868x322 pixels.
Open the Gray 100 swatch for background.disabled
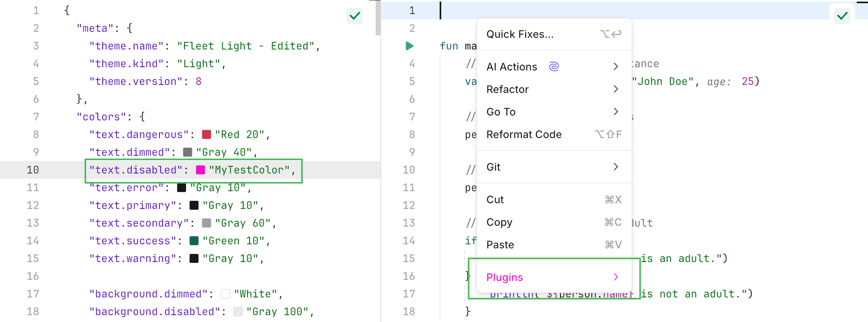(x=238, y=312)
